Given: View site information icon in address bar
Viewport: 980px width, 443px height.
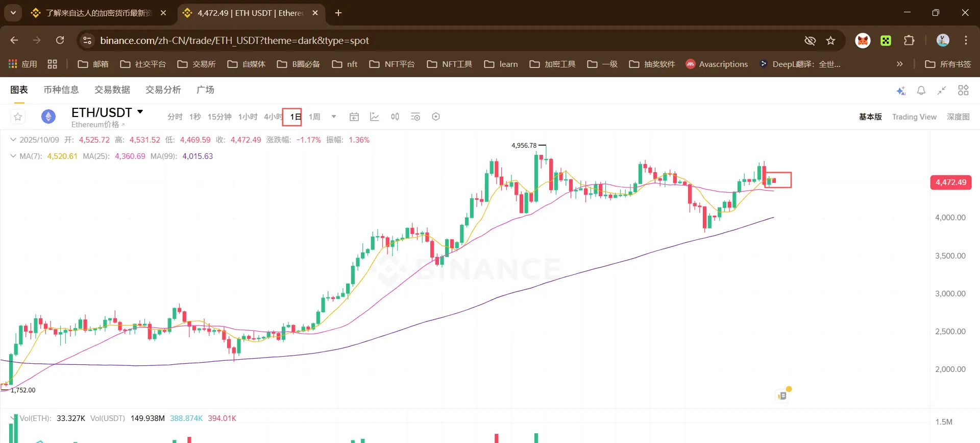Looking at the screenshot, I should coord(87,40).
